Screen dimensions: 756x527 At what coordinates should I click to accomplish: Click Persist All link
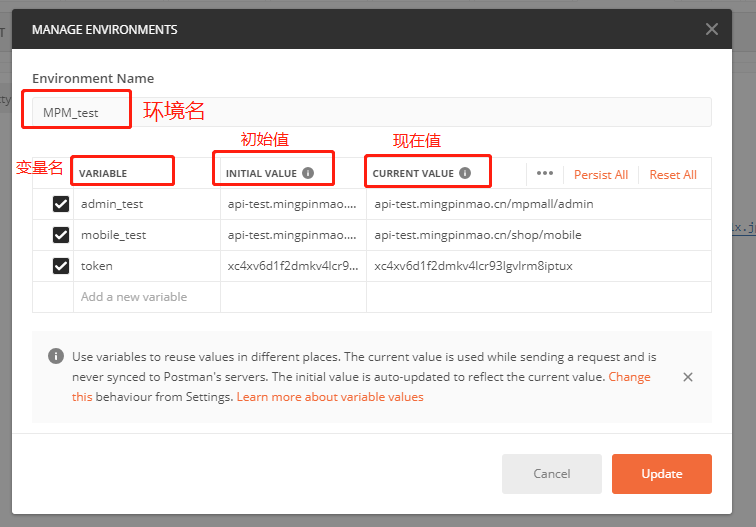point(601,175)
